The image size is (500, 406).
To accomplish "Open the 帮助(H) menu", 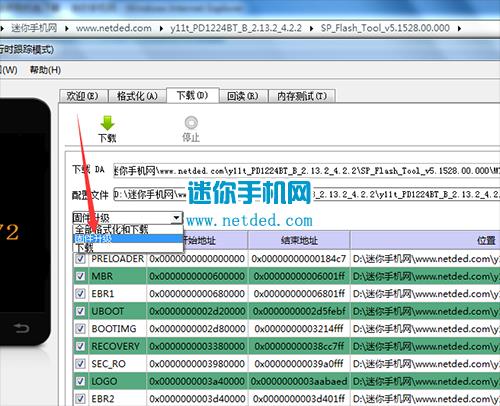I will coord(45,70).
